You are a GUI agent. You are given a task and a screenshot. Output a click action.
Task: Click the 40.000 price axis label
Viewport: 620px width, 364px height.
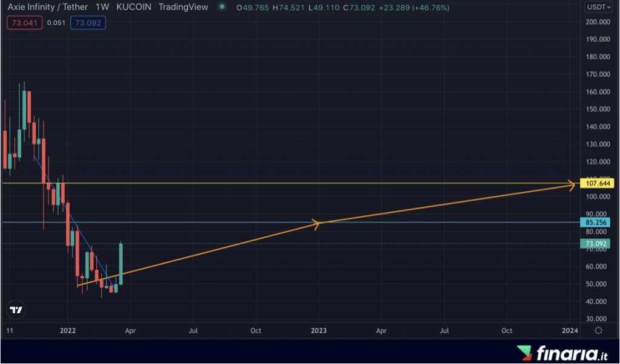[x=596, y=301]
